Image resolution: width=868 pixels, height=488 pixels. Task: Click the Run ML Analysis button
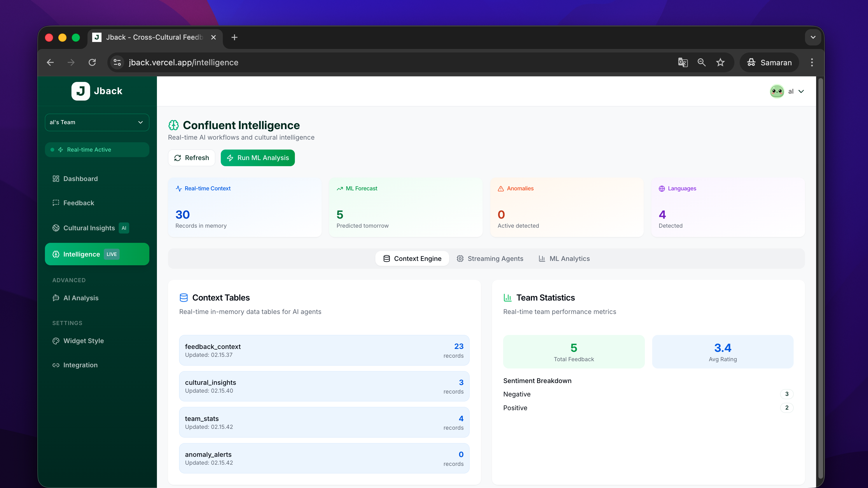coord(258,158)
